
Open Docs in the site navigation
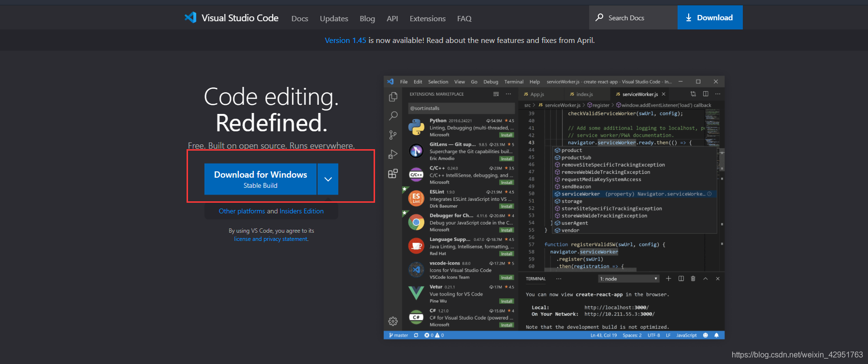[300, 18]
